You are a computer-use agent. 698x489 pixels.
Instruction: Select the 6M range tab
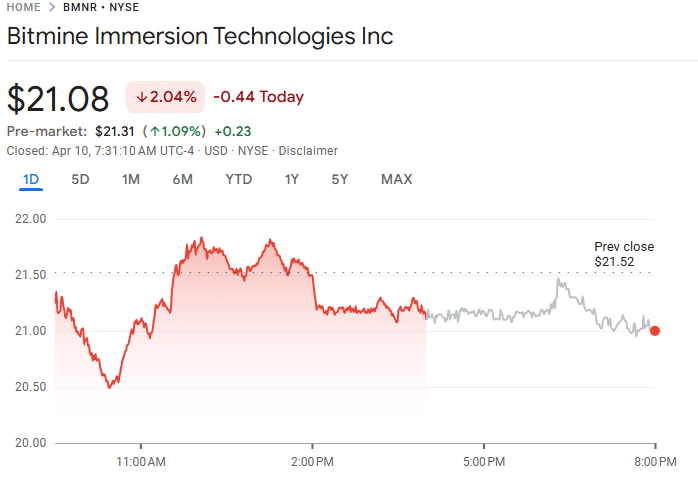[182, 180]
